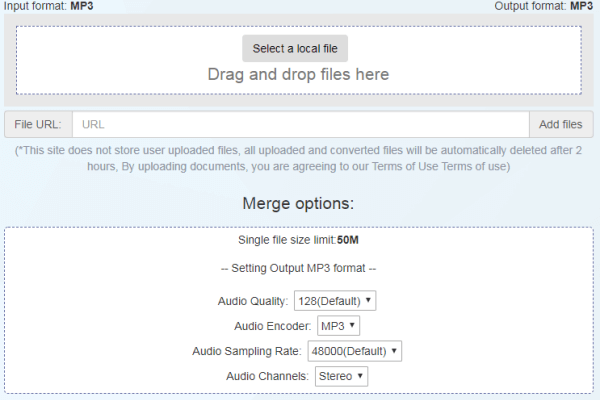Click the 'Merge options:' heading
Screen dimensions: 600x400
coord(298,203)
